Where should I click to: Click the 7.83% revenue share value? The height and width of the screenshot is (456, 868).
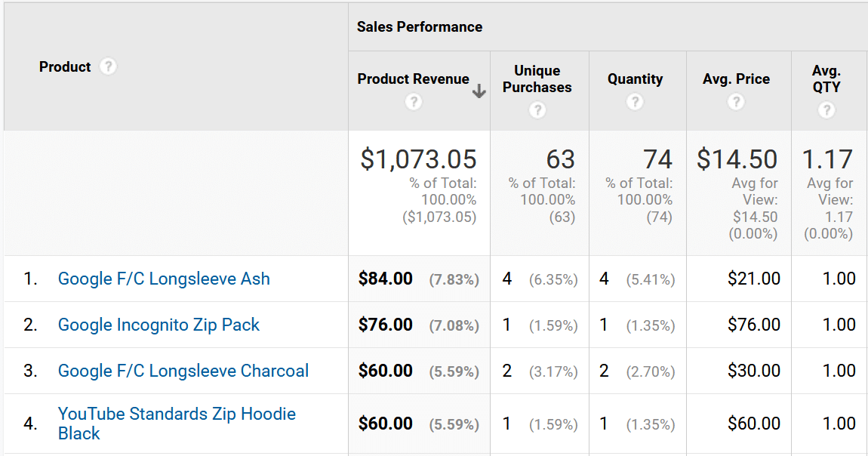tap(454, 280)
